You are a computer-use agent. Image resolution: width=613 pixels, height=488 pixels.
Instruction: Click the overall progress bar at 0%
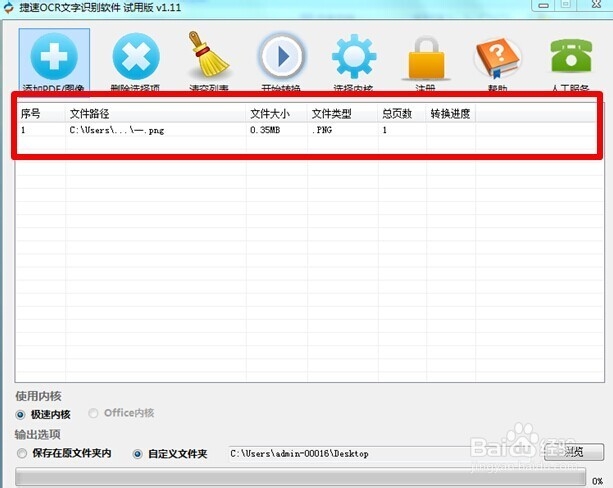(300, 477)
